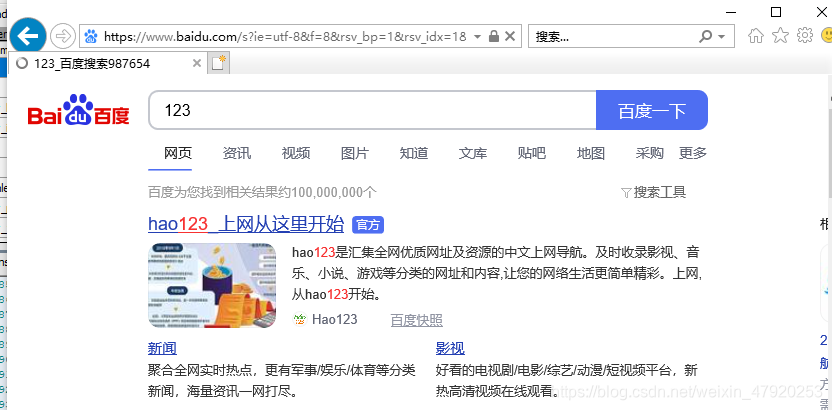
Task: Maximize the browser window
Action: pos(776,12)
